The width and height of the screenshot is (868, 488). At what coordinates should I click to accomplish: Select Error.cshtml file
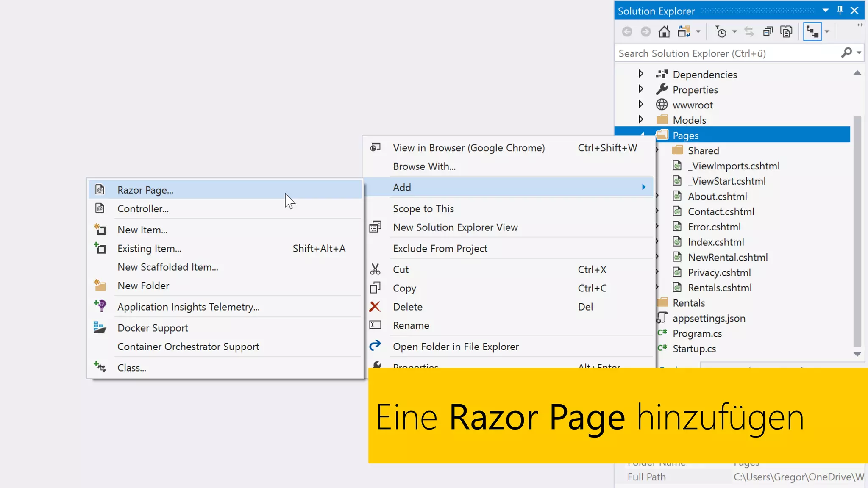(x=714, y=227)
